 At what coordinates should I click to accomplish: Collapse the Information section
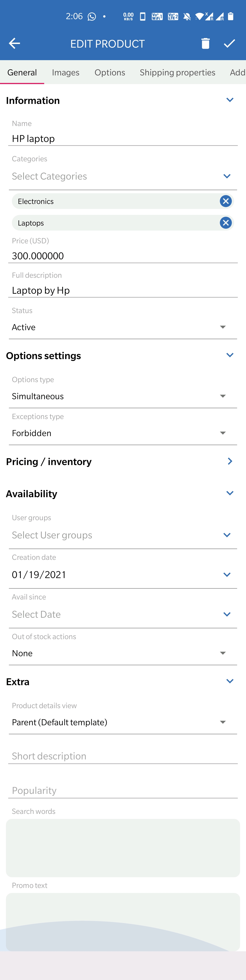click(230, 100)
